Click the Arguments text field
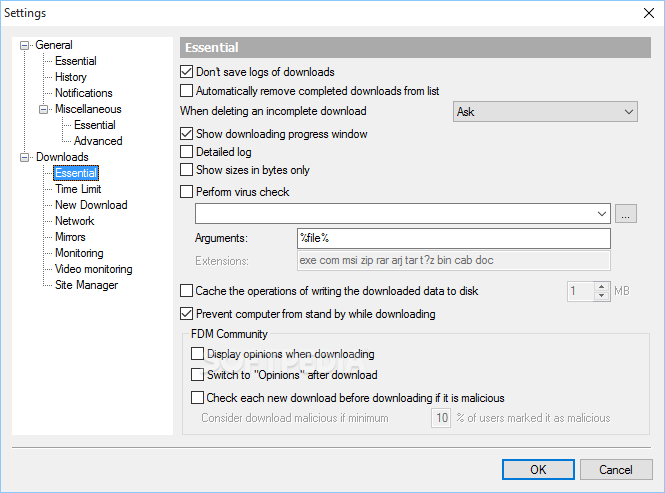 (x=454, y=238)
